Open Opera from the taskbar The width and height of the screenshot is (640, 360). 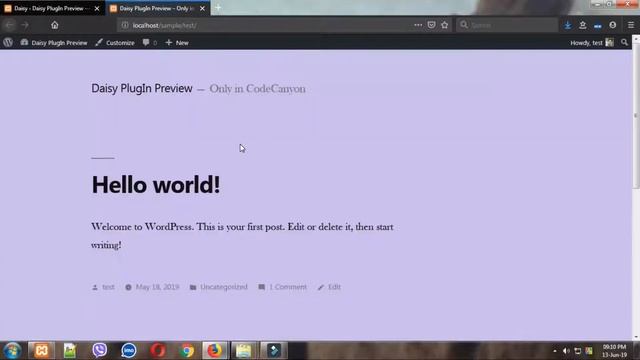coord(158,351)
